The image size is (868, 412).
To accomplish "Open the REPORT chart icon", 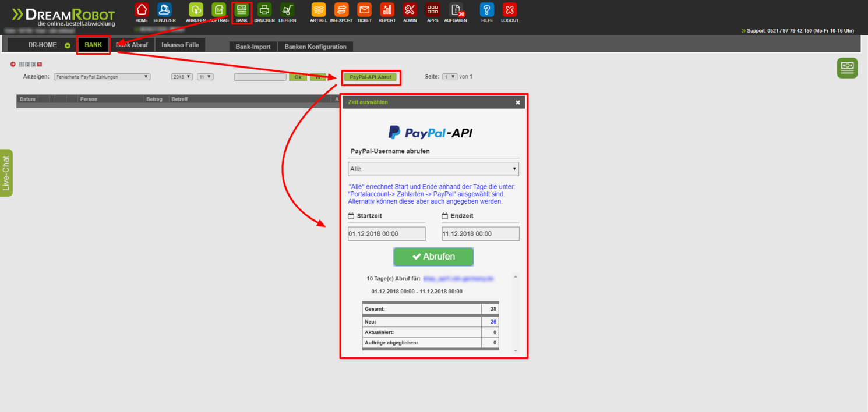I will [387, 10].
